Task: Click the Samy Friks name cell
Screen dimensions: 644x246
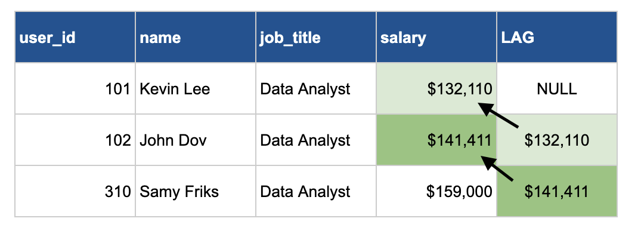Action: [195, 192]
